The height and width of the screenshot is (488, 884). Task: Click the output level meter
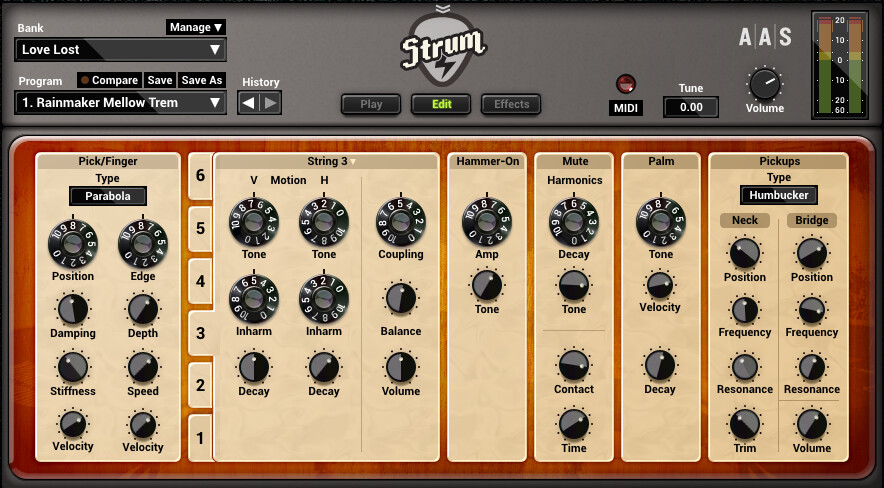click(839, 65)
